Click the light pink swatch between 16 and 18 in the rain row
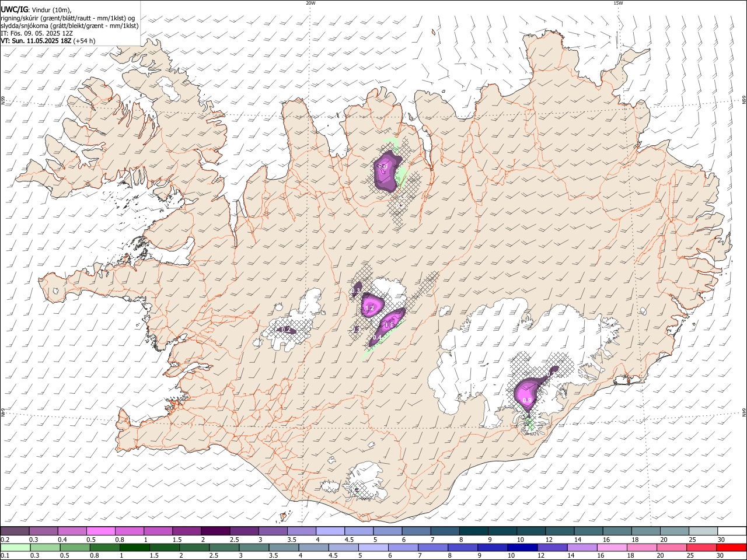Screen dimensions: 747x560 click(x=612, y=548)
